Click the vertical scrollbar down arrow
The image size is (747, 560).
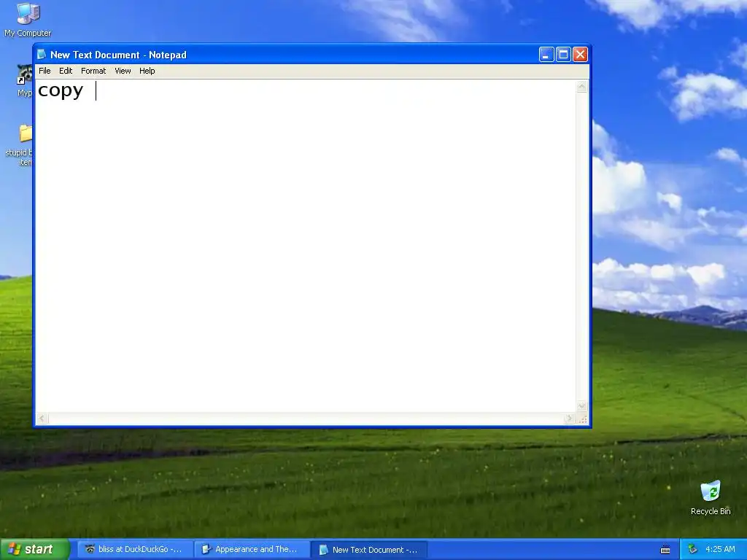click(x=581, y=406)
